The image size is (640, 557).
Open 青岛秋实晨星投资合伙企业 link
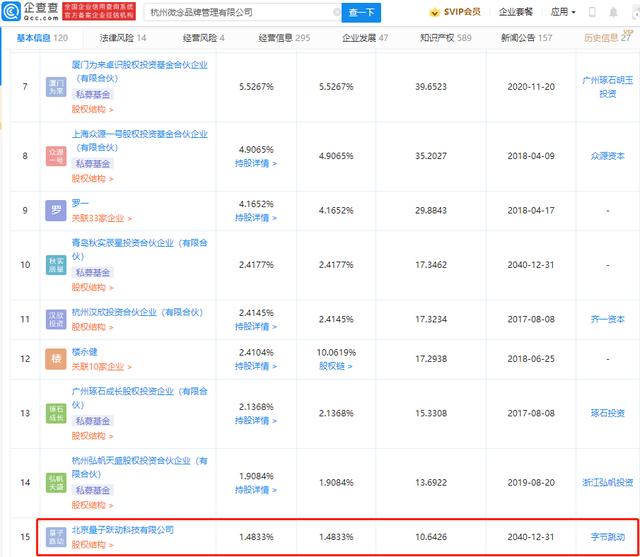[x=140, y=250]
